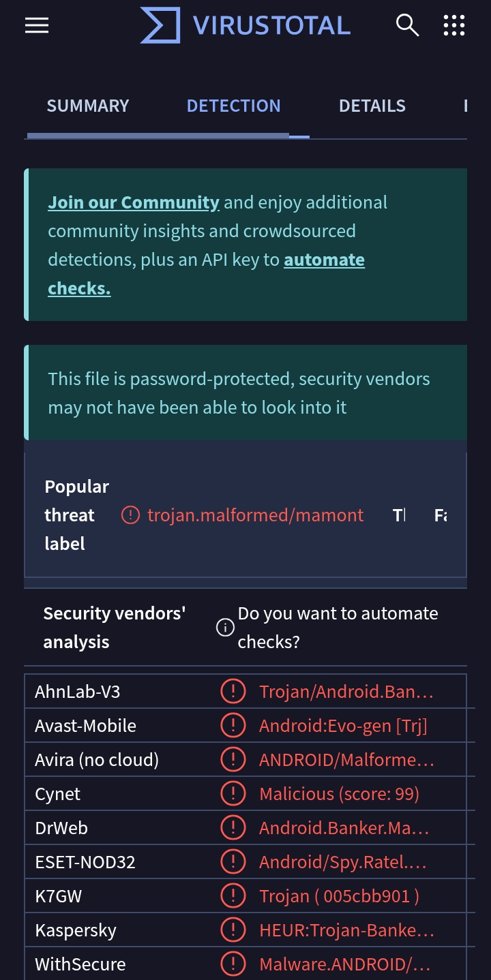This screenshot has width=491, height=980.
Task: Click the VirusTotal sigma logo
Action: tap(161, 25)
